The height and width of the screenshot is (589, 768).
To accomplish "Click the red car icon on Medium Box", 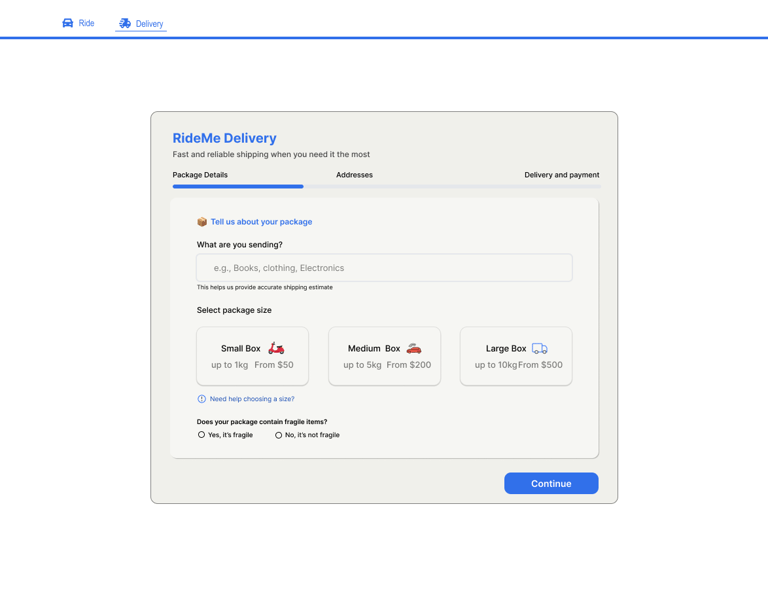I will pos(414,348).
